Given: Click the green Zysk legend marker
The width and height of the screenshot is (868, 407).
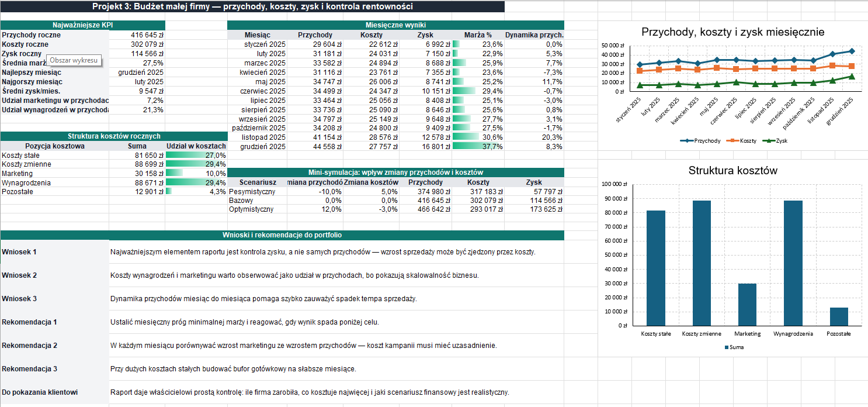Looking at the screenshot, I should [769, 141].
